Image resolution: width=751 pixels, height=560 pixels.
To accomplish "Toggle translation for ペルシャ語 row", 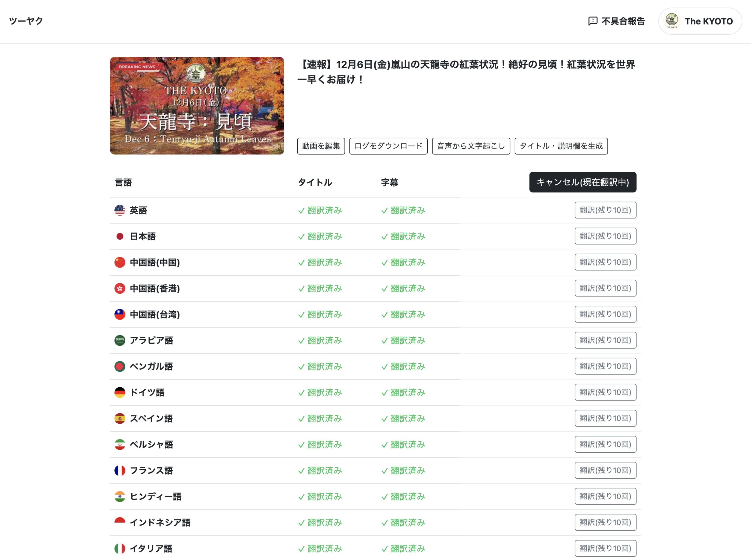I will click(605, 444).
